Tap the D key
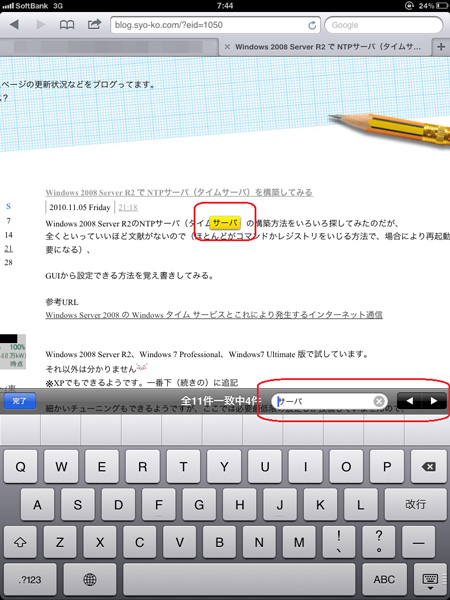Image resolution: width=450 pixels, height=600 pixels. point(119,505)
